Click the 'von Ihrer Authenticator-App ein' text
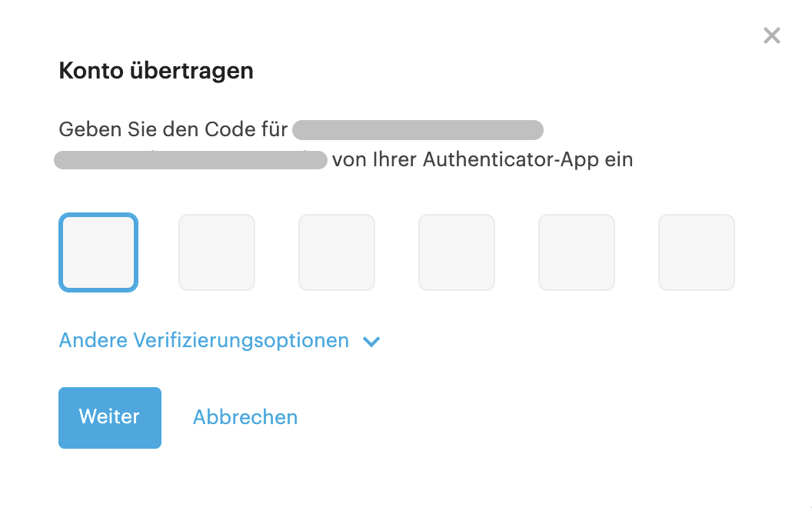 [483, 159]
